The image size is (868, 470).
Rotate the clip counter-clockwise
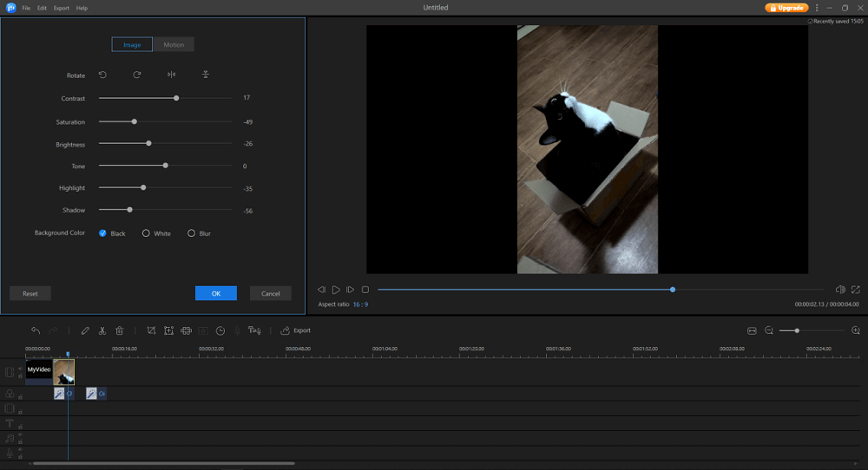[102, 75]
